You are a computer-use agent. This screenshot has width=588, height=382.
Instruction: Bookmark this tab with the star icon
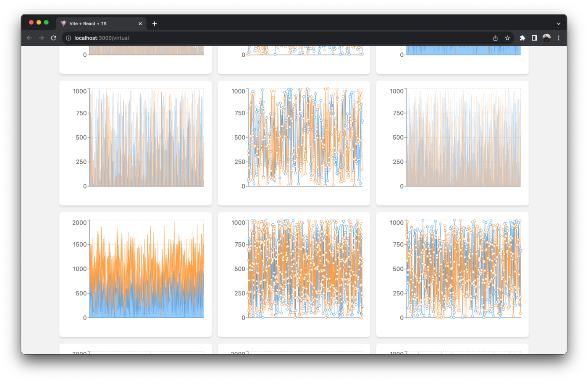pos(507,38)
